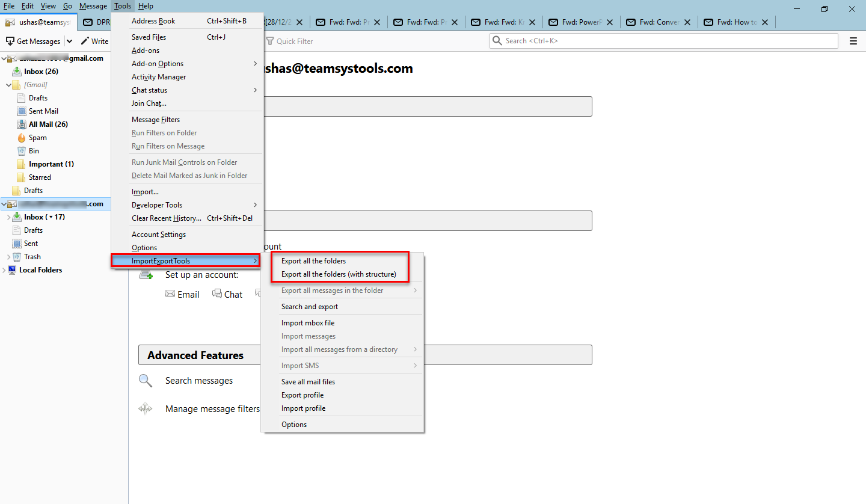Choose Export profile
866x504 pixels.
tap(343, 395)
